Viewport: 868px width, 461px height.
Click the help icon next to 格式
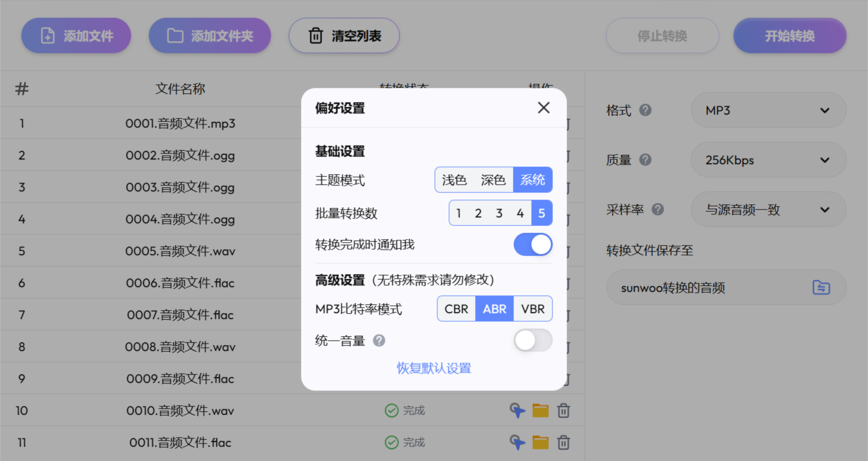646,111
